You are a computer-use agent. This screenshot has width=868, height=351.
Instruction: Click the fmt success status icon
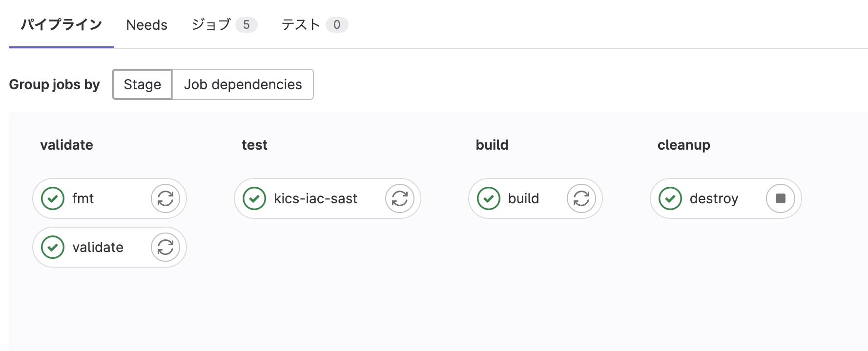tap(53, 198)
